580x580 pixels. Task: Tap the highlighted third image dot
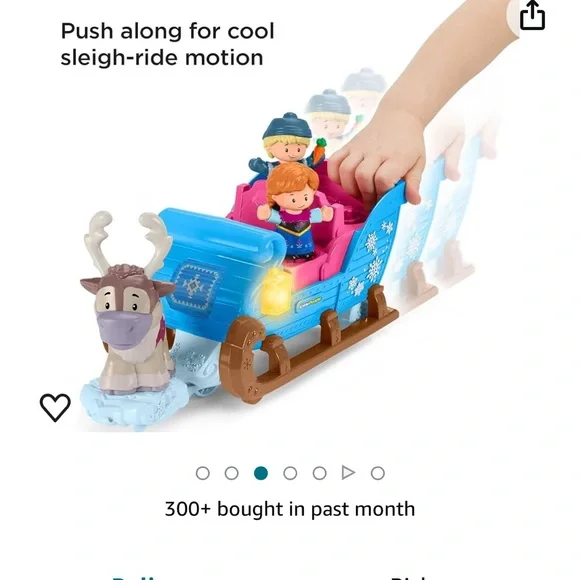(x=261, y=473)
